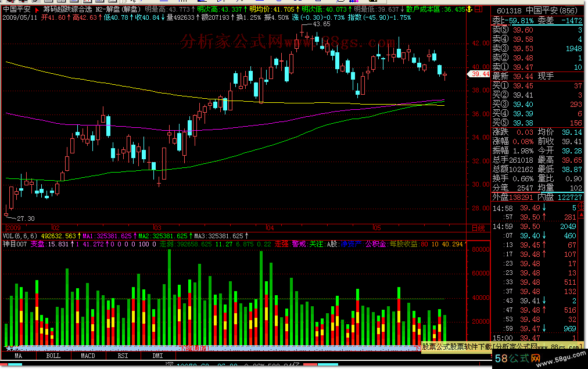Click the 39.44 current price tag
The height and width of the screenshot is (369, 588).
point(480,74)
